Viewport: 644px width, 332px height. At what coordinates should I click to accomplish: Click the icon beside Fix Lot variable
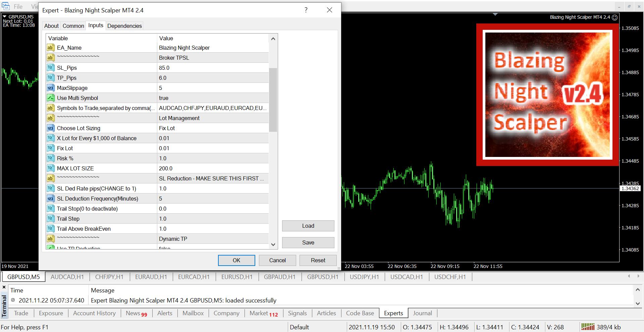pos(50,148)
